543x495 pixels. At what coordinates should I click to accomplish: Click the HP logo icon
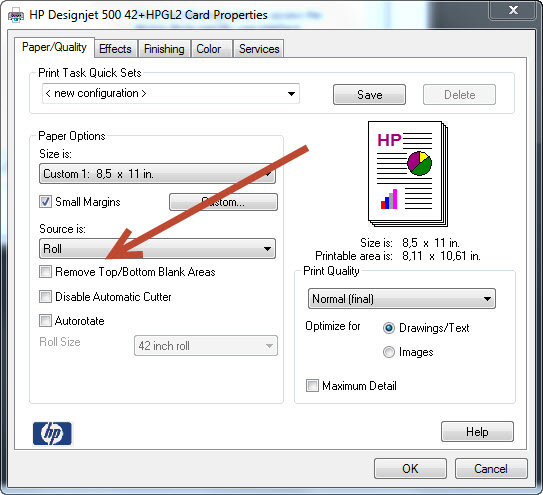coord(52,433)
